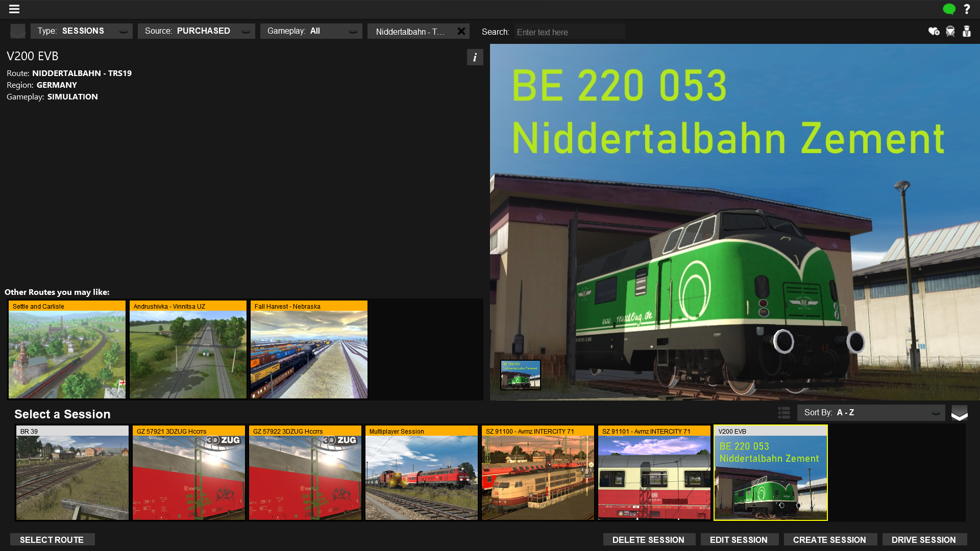The image size is (980, 551).
Task: Click the gray square icon left of Type
Action: coord(18,31)
